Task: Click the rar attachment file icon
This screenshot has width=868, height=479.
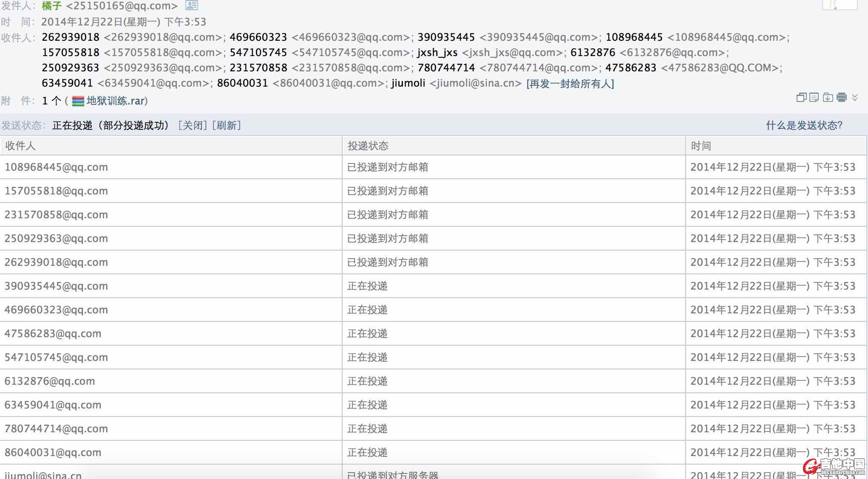Action: [x=78, y=101]
